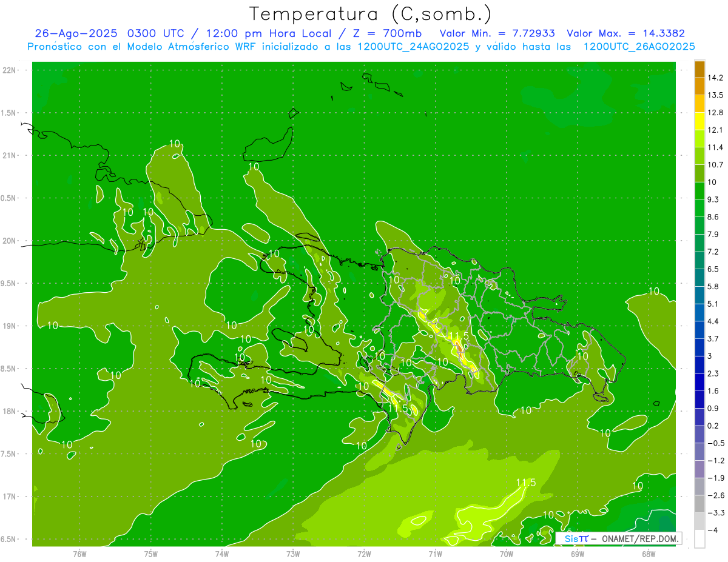Click the '-0.5' colorbar label
This screenshot has width=728, height=562.
[x=715, y=443]
